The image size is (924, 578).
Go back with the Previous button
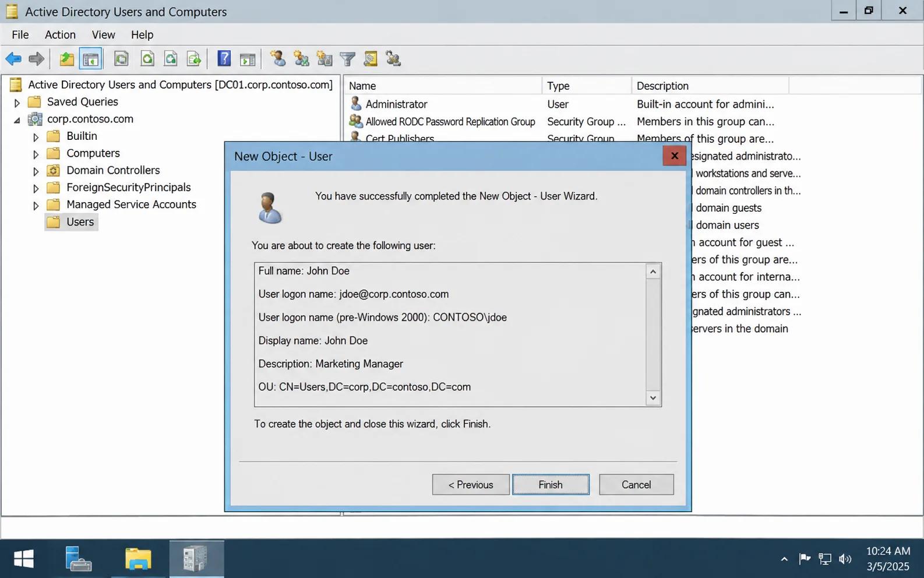(471, 485)
